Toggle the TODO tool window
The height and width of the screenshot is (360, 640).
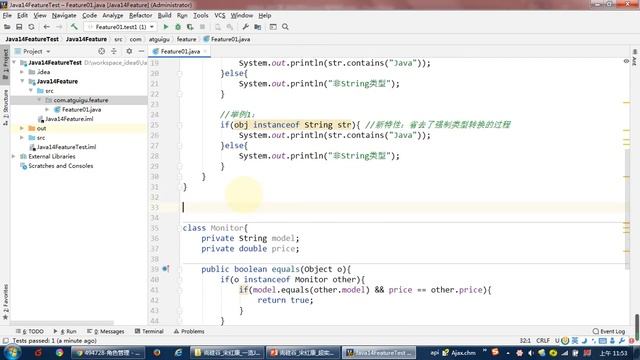pyautogui.click(x=30, y=331)
